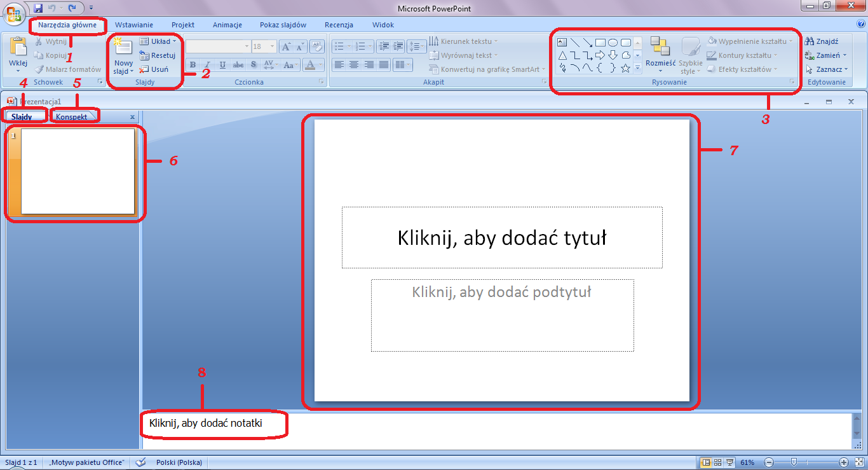Select the straight line shape

(575, 43)
